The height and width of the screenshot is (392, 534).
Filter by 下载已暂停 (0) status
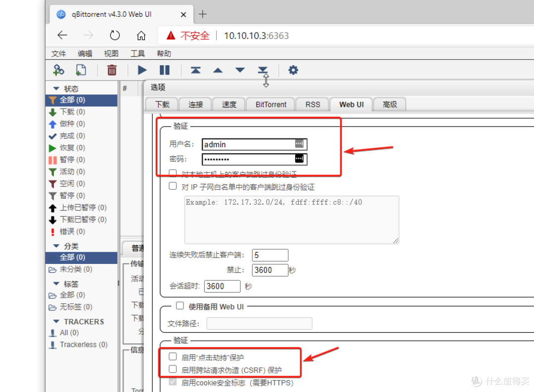pyautogui.click(x=78, y=219)
